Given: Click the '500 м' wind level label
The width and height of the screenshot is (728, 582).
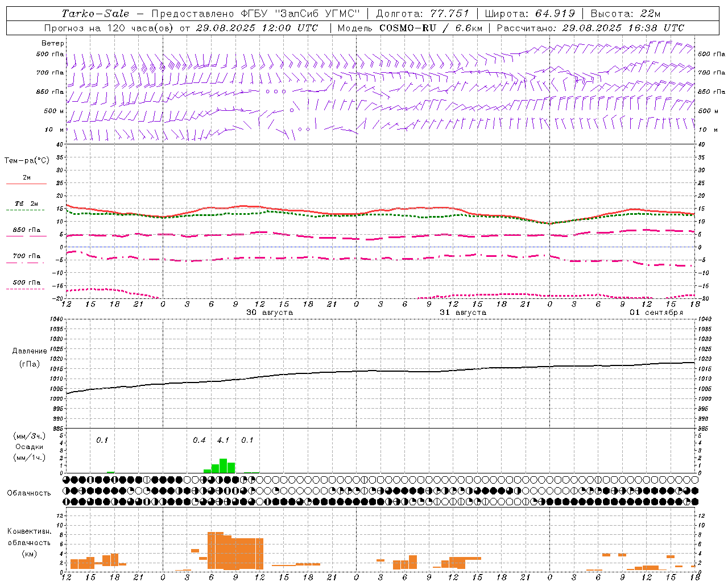Looking at the screenshot, I should pyautogui.click(x=54, y=111).
